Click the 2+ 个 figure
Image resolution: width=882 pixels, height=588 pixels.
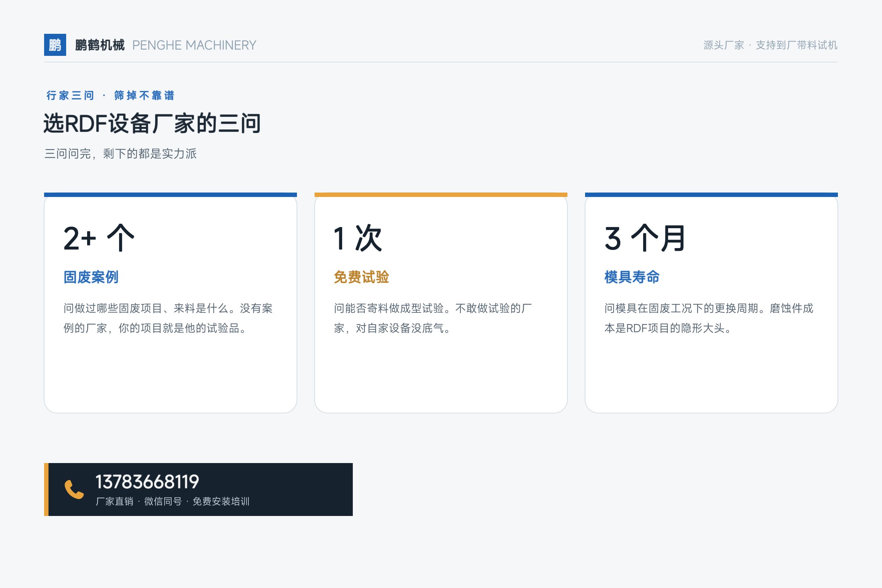pos(99,238)
